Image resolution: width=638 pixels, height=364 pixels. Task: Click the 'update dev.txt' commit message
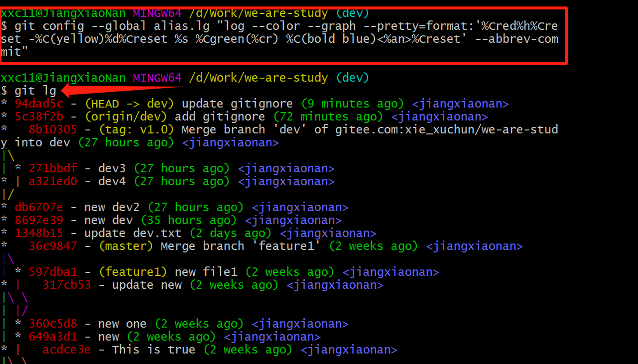tap(132, 233)
